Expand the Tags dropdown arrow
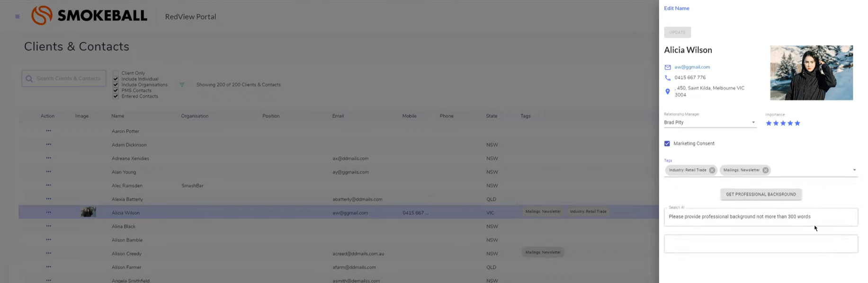 (854, 170)
